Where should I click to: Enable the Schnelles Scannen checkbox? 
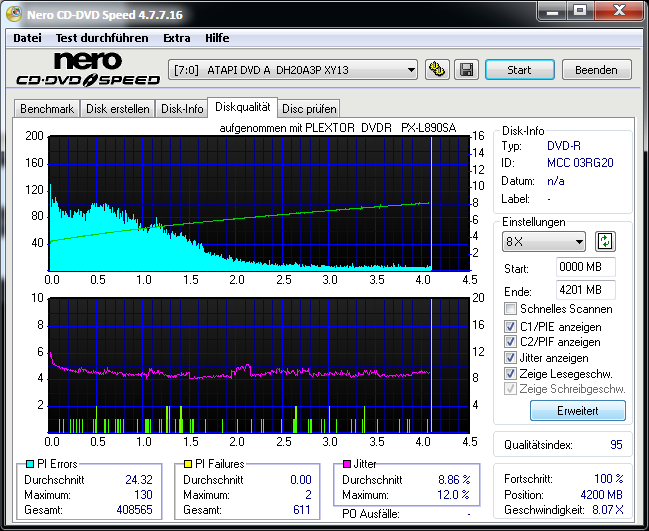click(x=510, y=309)
